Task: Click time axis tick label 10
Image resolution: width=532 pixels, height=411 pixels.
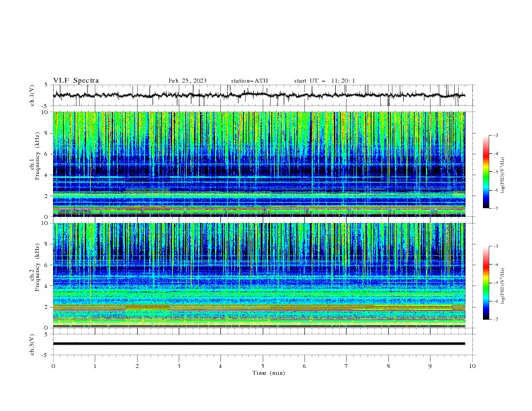Action: coord(472,366)
